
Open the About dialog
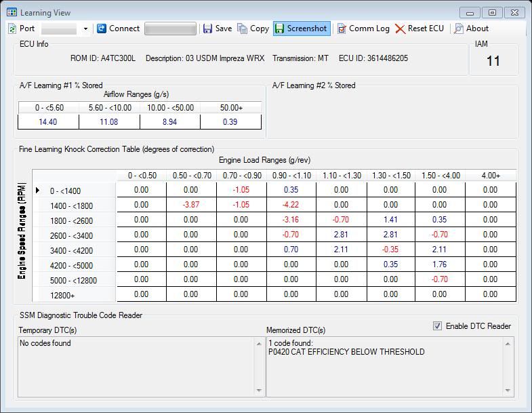tap(472, 28)
